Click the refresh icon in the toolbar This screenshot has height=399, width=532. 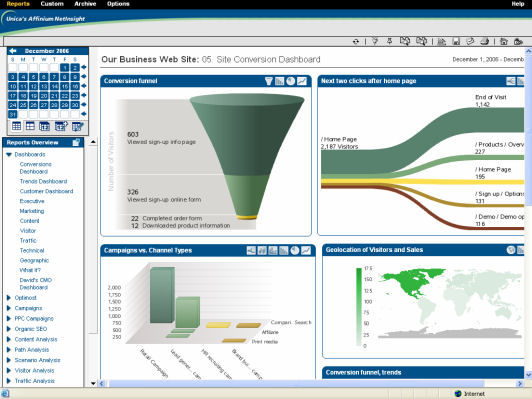[x=356, y=41]
